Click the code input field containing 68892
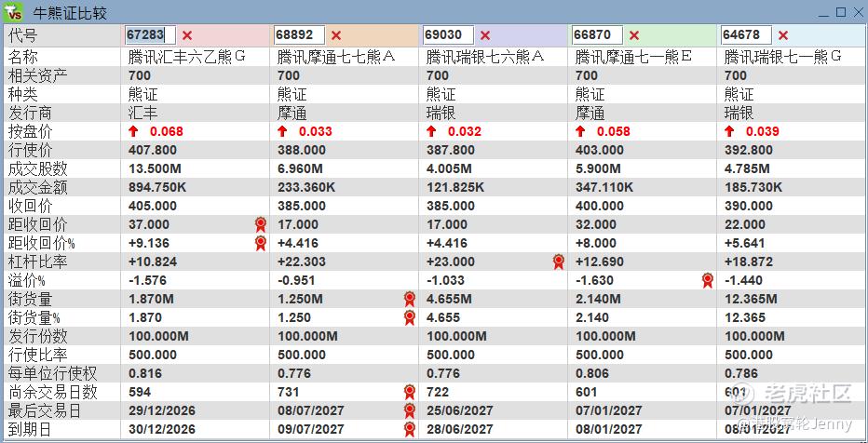 click(x=299, y=34)
